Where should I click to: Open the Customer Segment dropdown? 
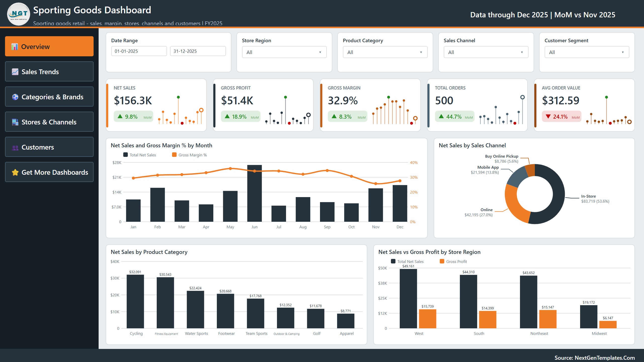pos(587,52)
